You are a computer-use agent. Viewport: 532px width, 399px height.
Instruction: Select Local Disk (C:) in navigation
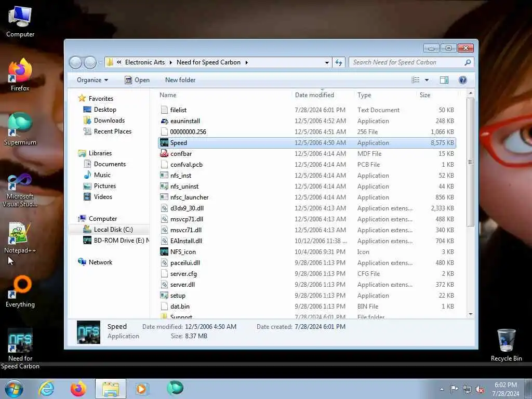[x=109, y=230]
